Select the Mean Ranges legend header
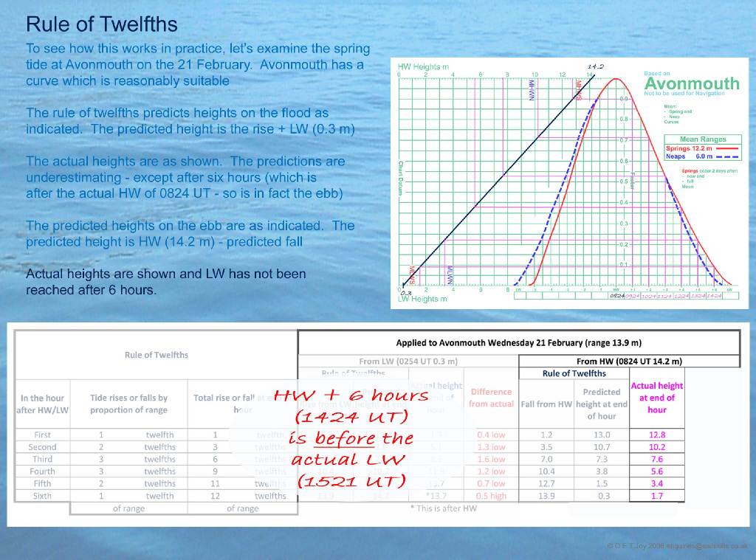The width and height of the screenshot is (756, 560). pyautogui.click(x=702, y=139)
